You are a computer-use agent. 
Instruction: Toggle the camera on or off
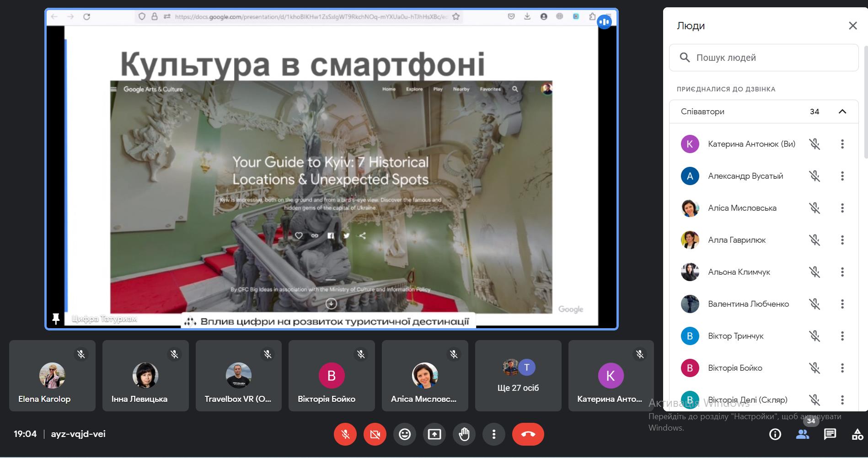click(x=375, y=434)
